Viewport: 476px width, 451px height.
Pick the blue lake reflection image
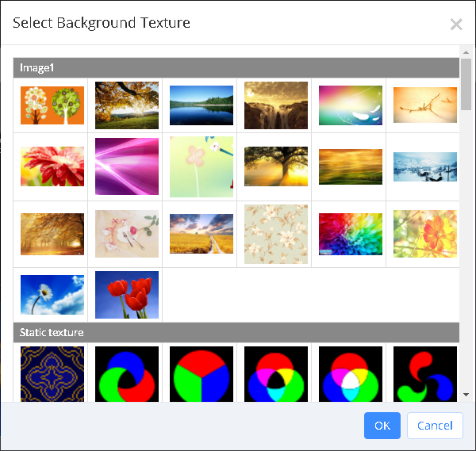(202, 105)
